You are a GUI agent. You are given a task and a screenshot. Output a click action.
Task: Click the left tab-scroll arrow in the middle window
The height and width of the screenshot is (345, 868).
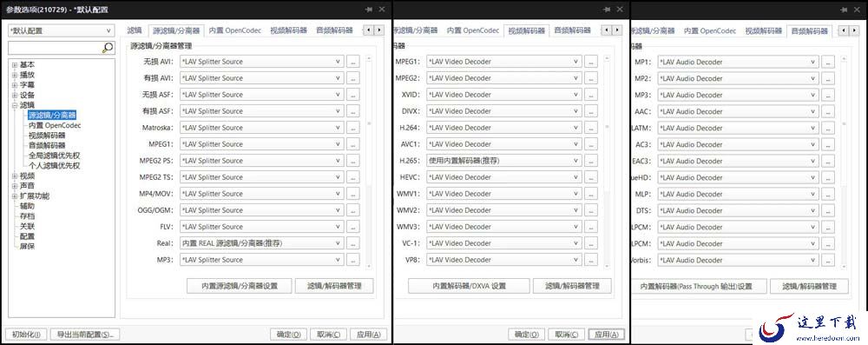(x=607, y=30)
